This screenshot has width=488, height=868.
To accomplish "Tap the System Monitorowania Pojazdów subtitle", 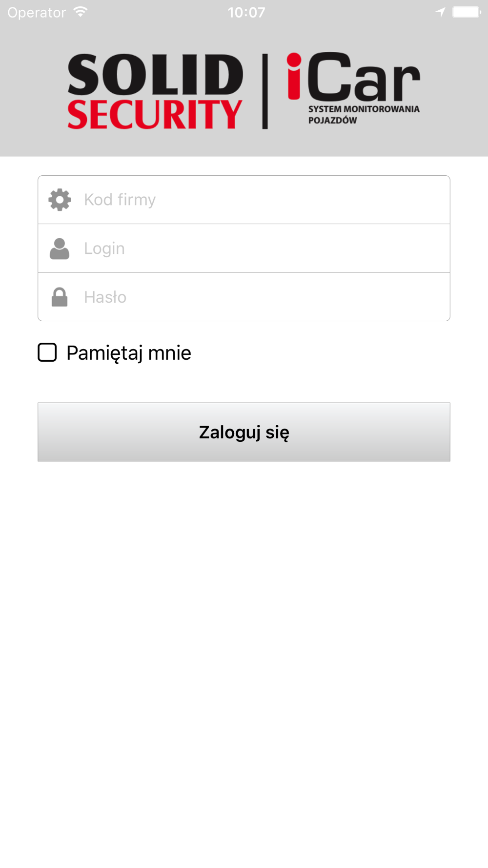I will [x=364, y=115].
